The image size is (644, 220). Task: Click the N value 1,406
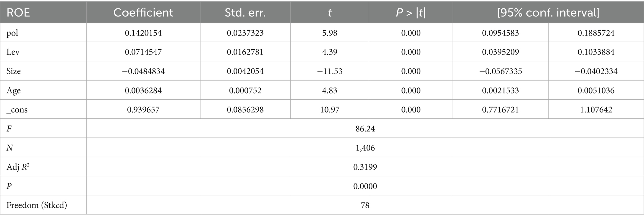[365, 148]
